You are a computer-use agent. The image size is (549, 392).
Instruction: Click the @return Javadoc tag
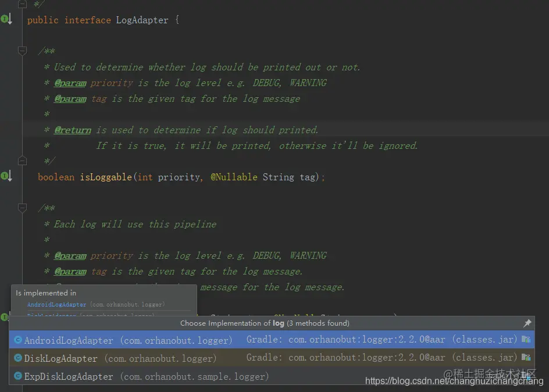coord(73,130)
